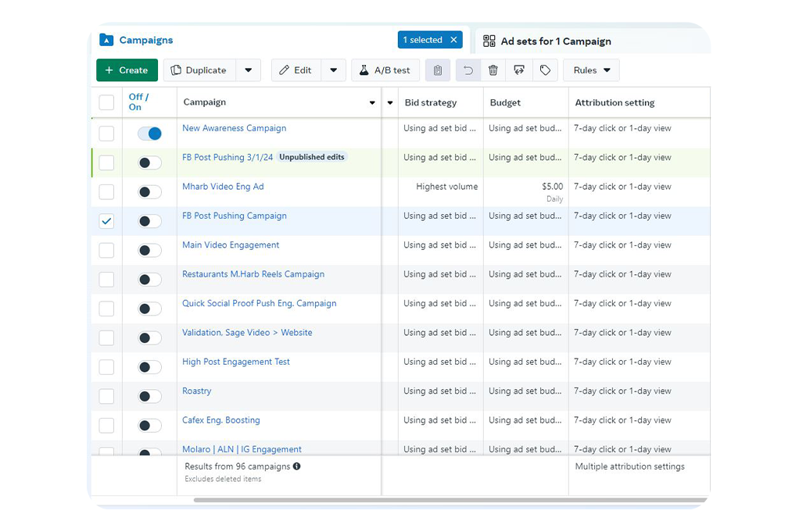Open the Campaign column header dropdown arrow
This screenshot has height=532, width=799.
tap(372, 103)
